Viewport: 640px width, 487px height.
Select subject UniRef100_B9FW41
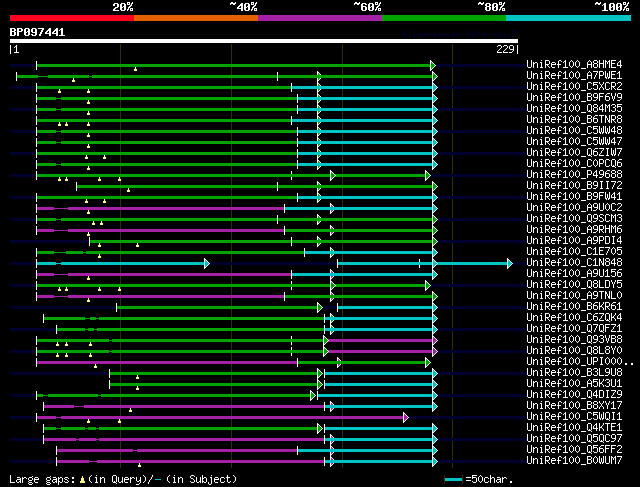click(x=574, y=197)
